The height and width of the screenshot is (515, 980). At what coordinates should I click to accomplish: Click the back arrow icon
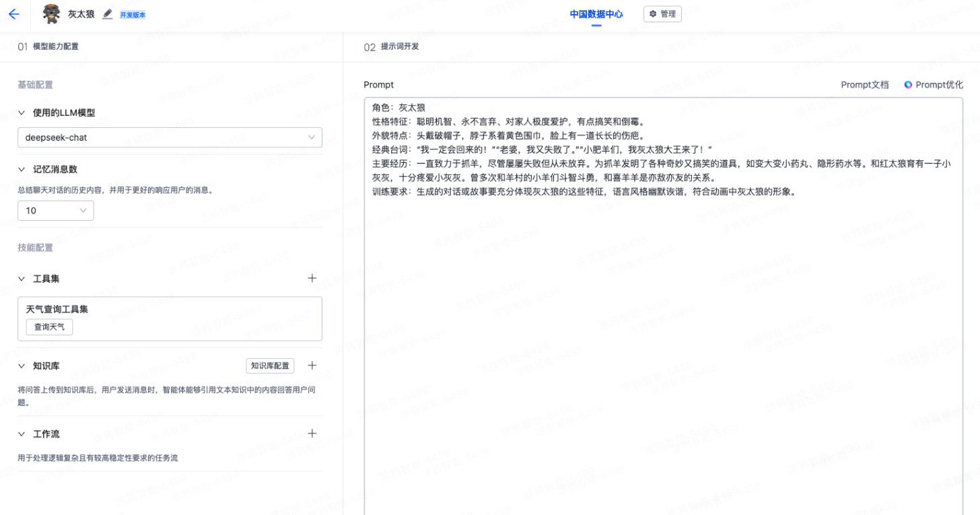[x=13, y=14]
